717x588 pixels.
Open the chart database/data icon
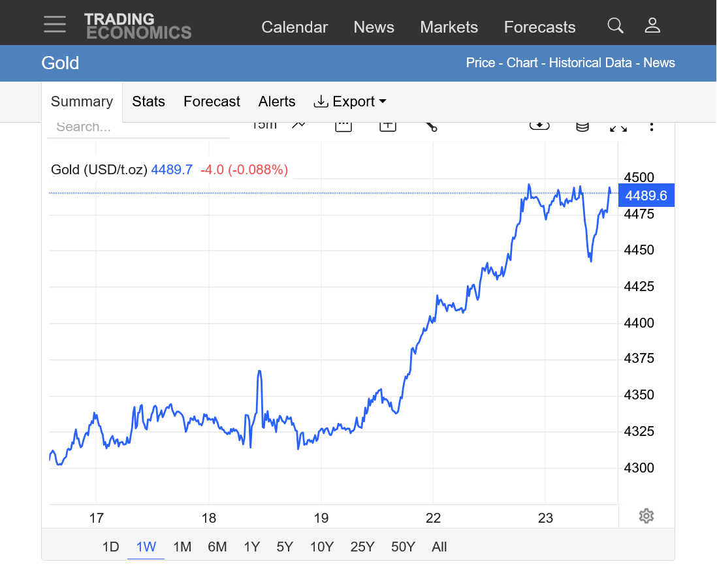click(x=582, y=126)
